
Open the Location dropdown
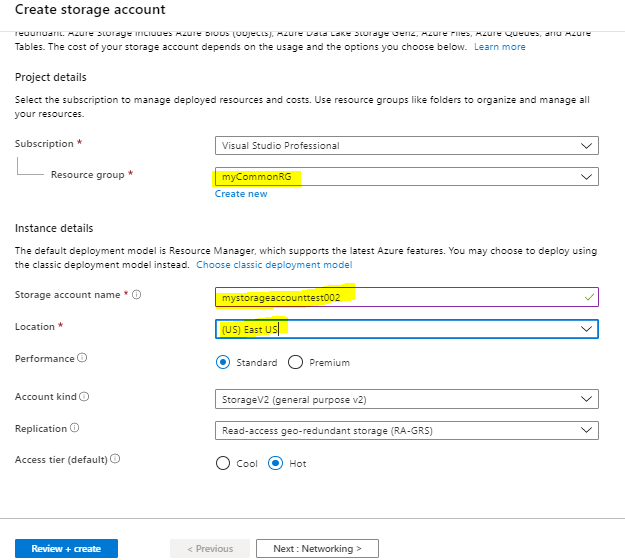406,329
